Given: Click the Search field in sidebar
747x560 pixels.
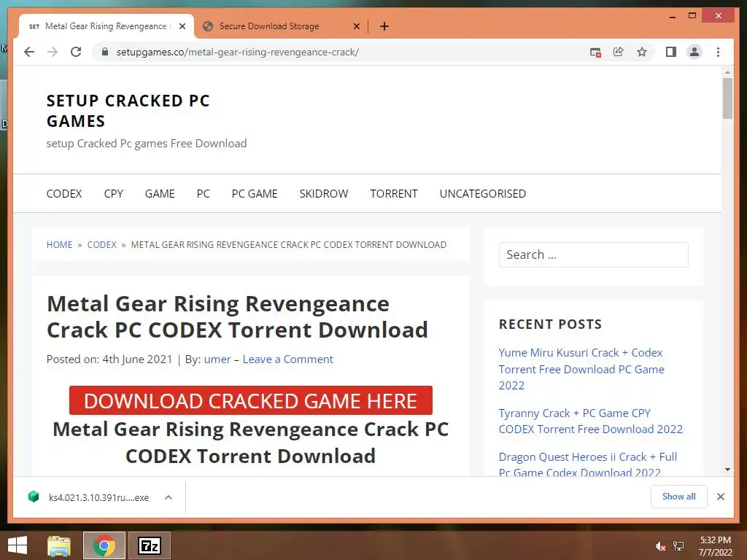Looking at the screenshot, I should [593, 254].
